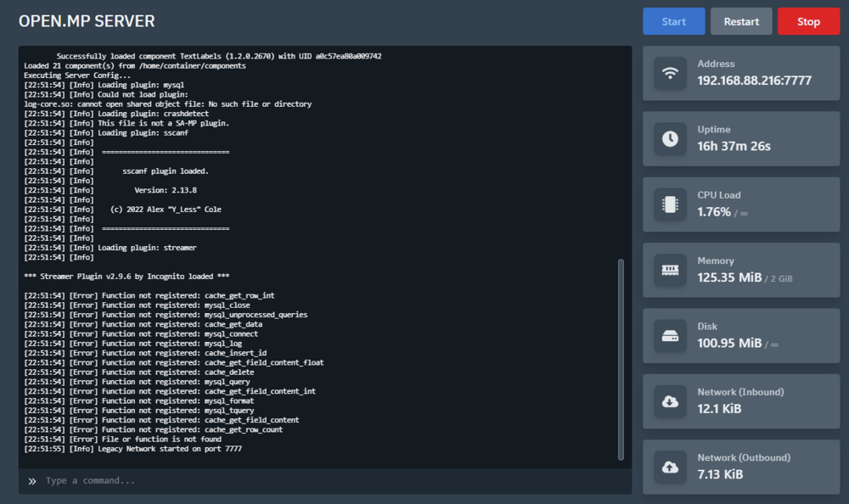Click the 'Function not registered: cache_get_data' error
This screenshot has width=849, height=504.
pos(143,324)
